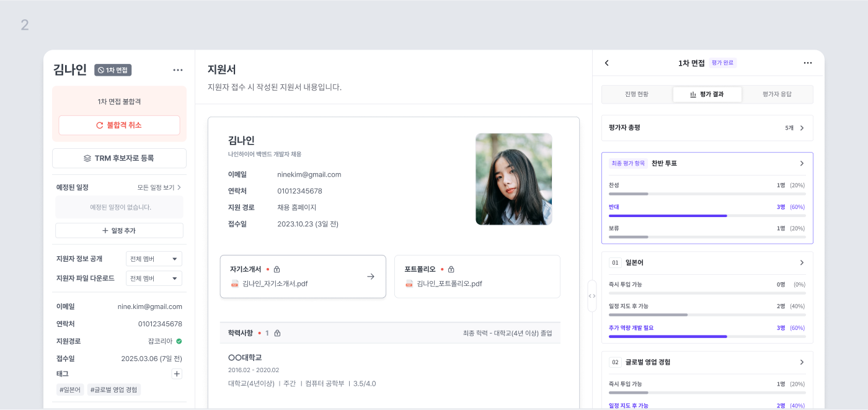This screenshot has width=868, height=410.
Task: Switch to 진행 현황 tab
Action: tap(637, 94)
